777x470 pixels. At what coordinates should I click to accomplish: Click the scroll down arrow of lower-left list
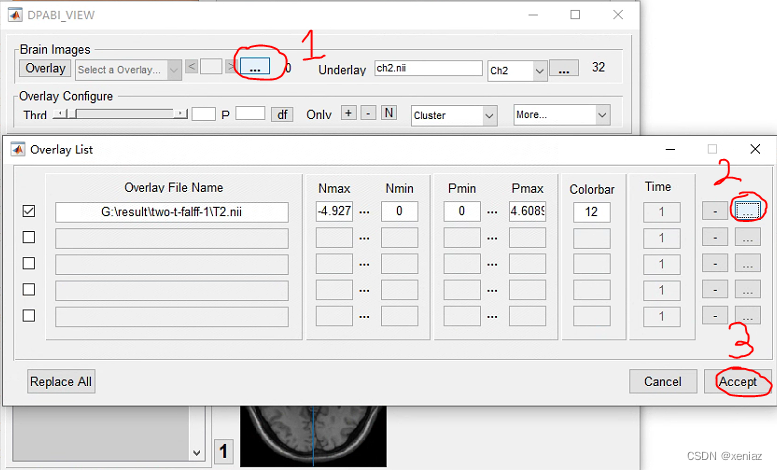196,453
